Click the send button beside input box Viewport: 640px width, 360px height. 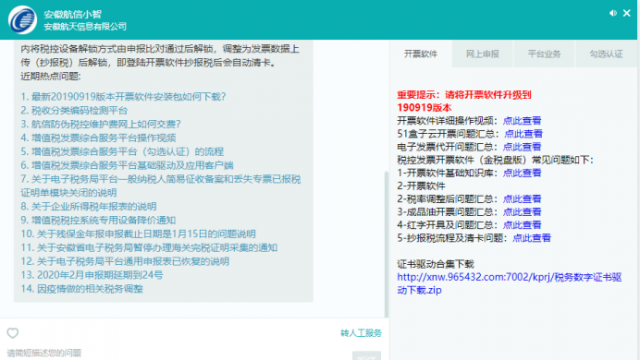pos(367,356)
